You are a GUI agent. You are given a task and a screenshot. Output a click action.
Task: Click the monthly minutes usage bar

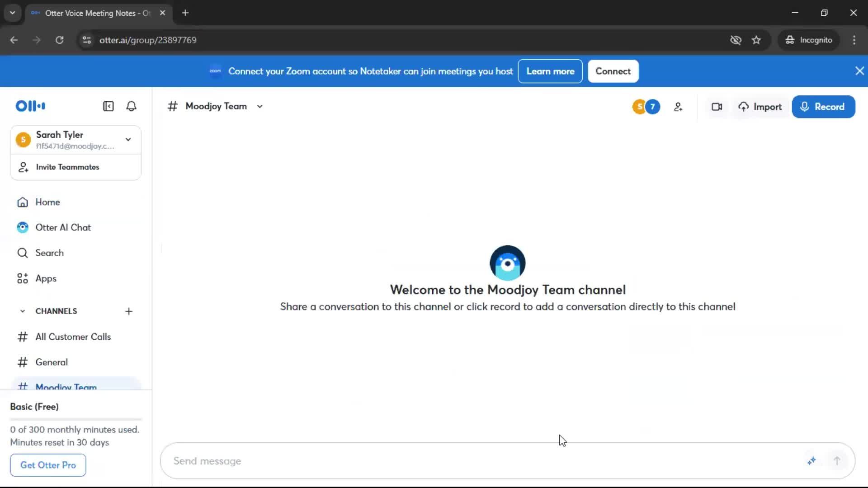coord(75,419)
